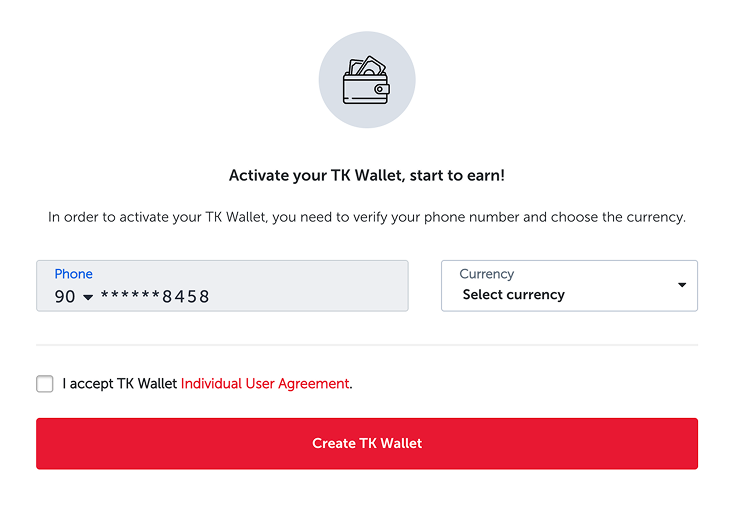Click the "I accept TK Wallet" label text
This screenshot has width=731, height=510.
point(119,383)
